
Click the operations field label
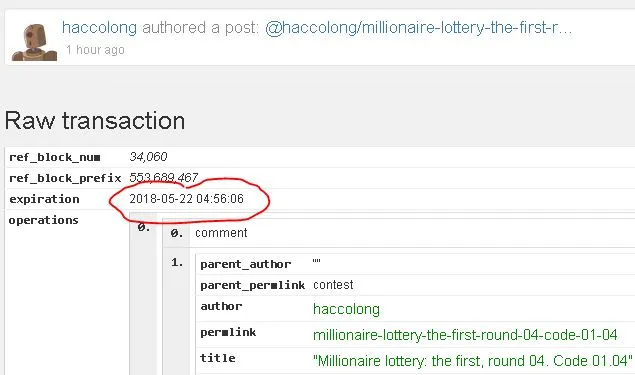point(43,220)
